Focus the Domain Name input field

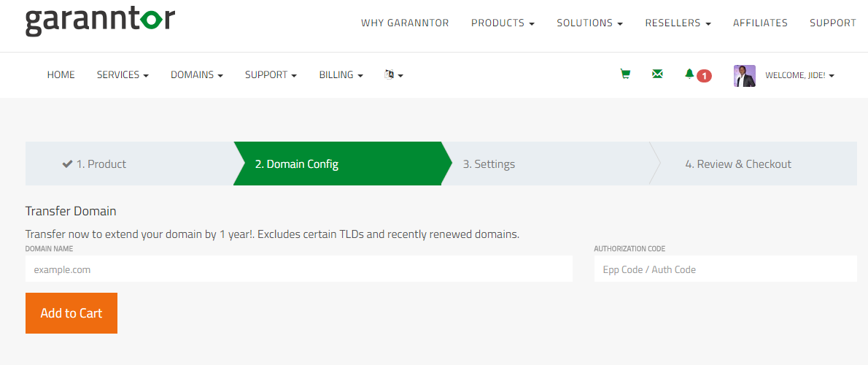click(299, 269)
